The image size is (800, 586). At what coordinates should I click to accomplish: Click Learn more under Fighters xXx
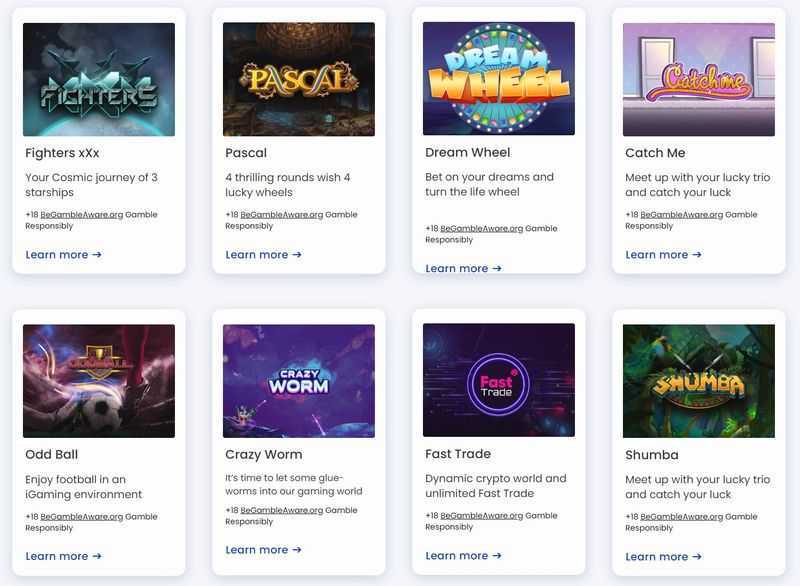click(64, 254)
